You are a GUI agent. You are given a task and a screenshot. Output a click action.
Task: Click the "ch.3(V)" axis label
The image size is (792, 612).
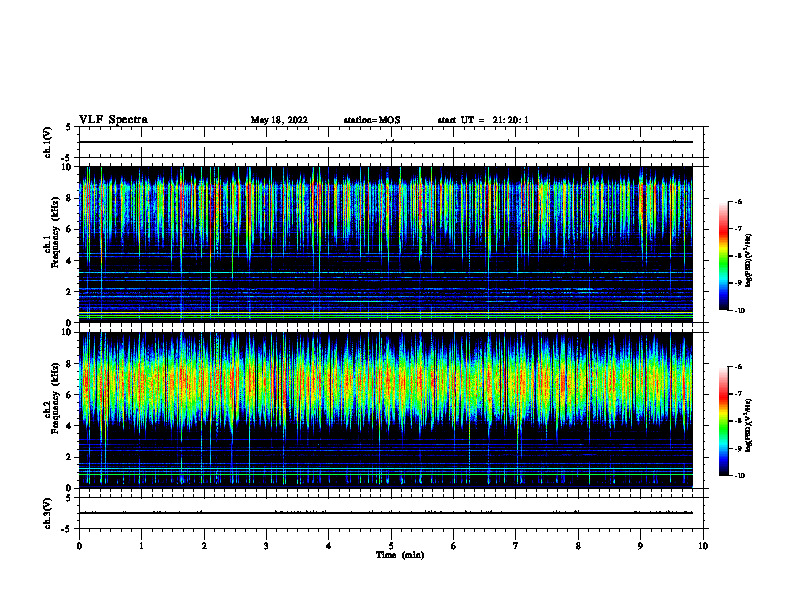click(x=47, y=513)
